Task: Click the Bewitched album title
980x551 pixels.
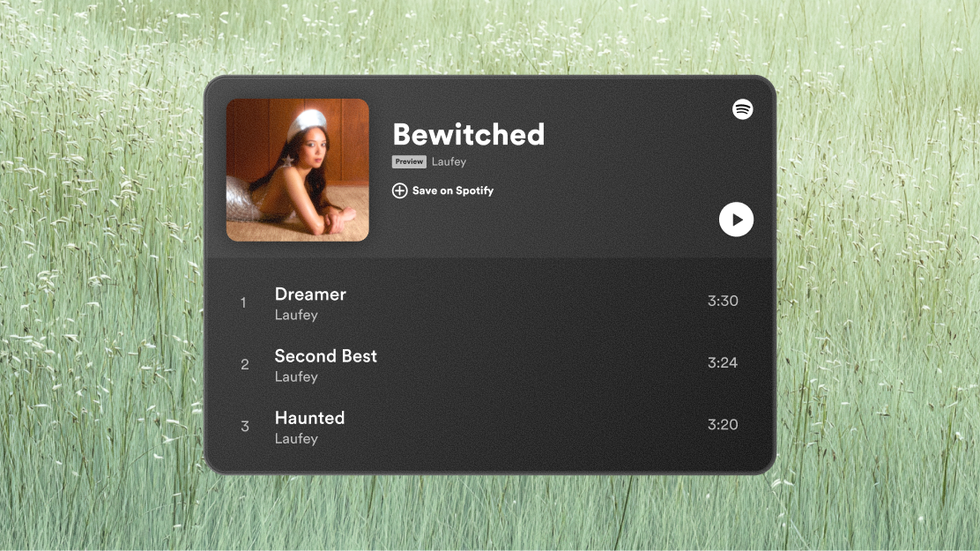Action: 469,135
